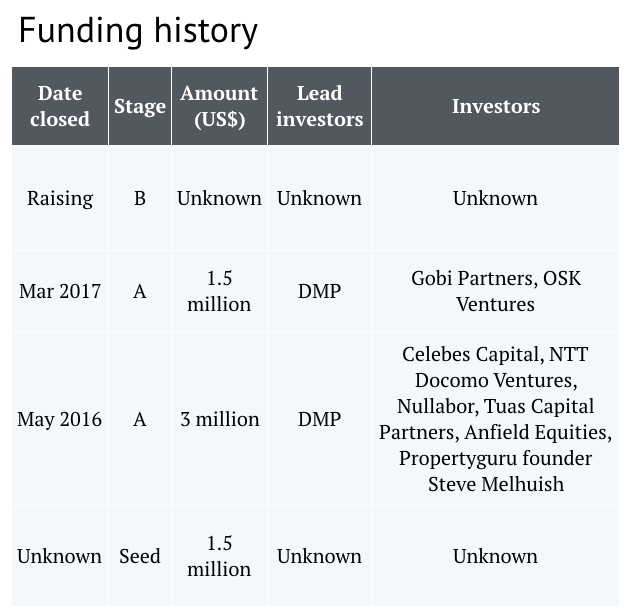Screen dimensions: 631x615
Task: Click the May 2016 date cell
Action: [60, 419]
